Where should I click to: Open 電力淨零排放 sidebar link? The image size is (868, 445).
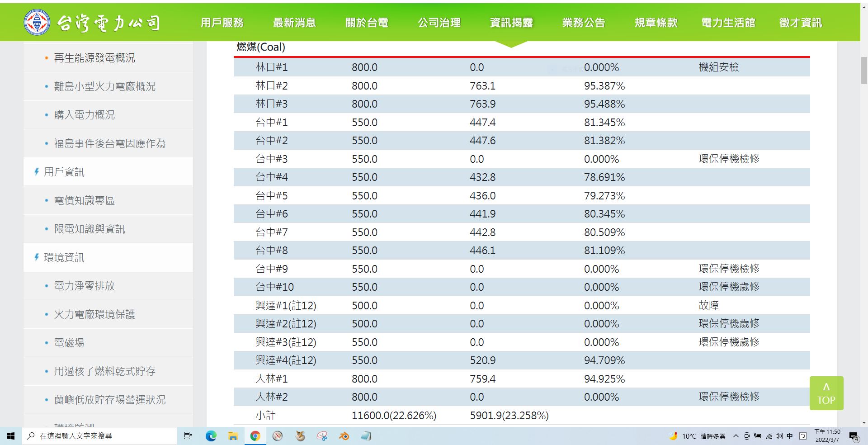[85, 286]
